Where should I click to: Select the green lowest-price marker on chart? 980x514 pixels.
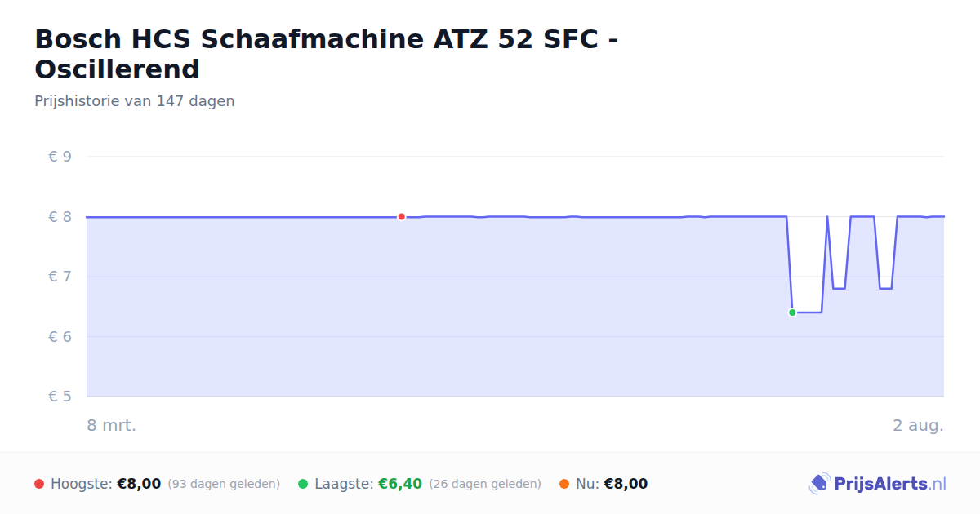792,312
